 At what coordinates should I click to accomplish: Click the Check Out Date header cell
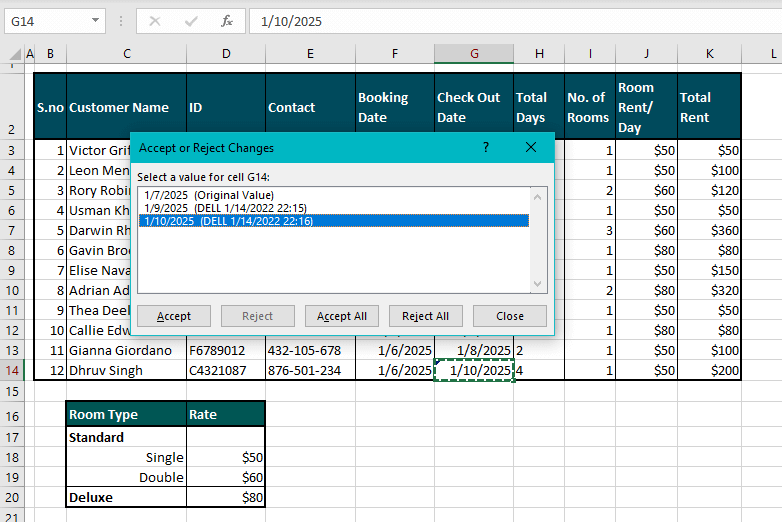pyautogui.click(x=474, y=107)
